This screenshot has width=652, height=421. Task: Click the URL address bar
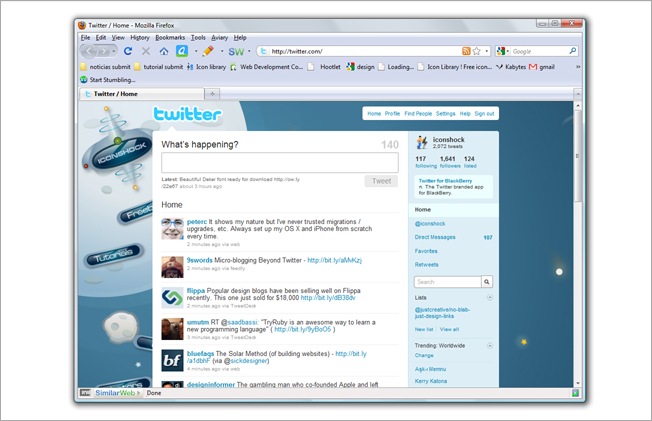tap(366, 51)
